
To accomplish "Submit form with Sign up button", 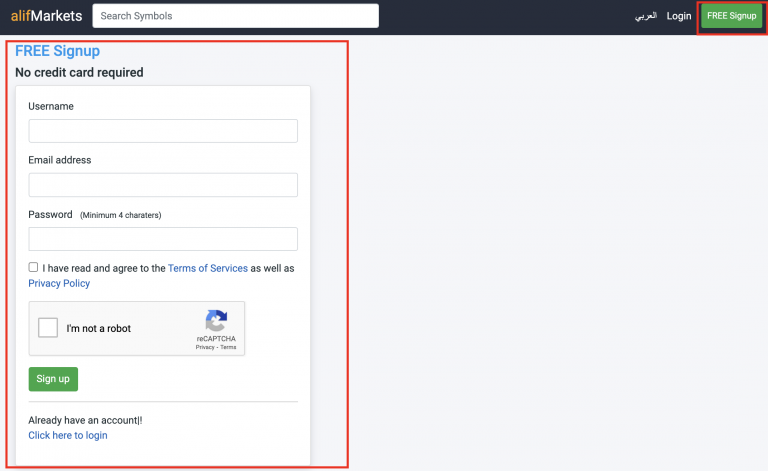I will tap(53, 379).
